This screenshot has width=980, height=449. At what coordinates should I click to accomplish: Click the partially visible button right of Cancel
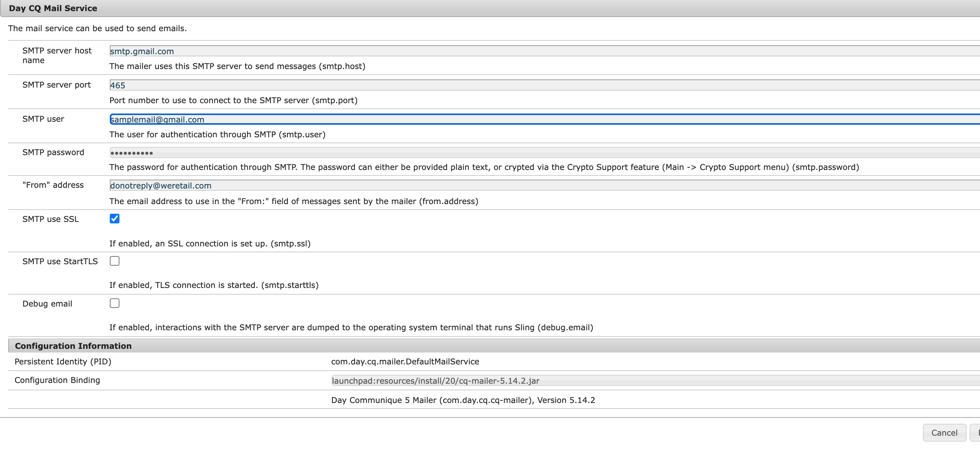pyautogui.click(x=976, y=433)
